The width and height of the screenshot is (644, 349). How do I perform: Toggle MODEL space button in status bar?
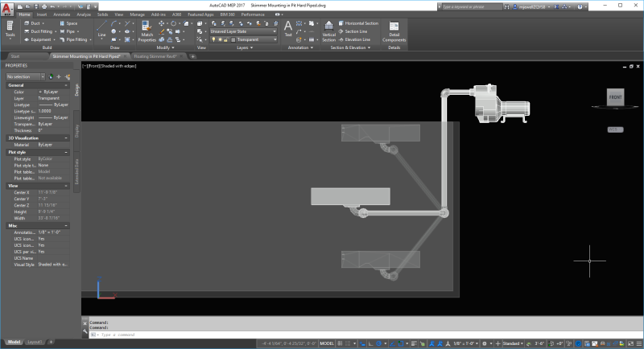pyautogui.click(x=327, y=343)
